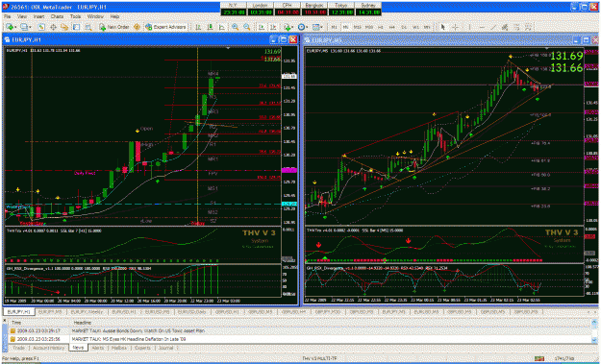601x364 pixels.
Task: Open the Trade tab in Terminal
Action: point(19,348)
